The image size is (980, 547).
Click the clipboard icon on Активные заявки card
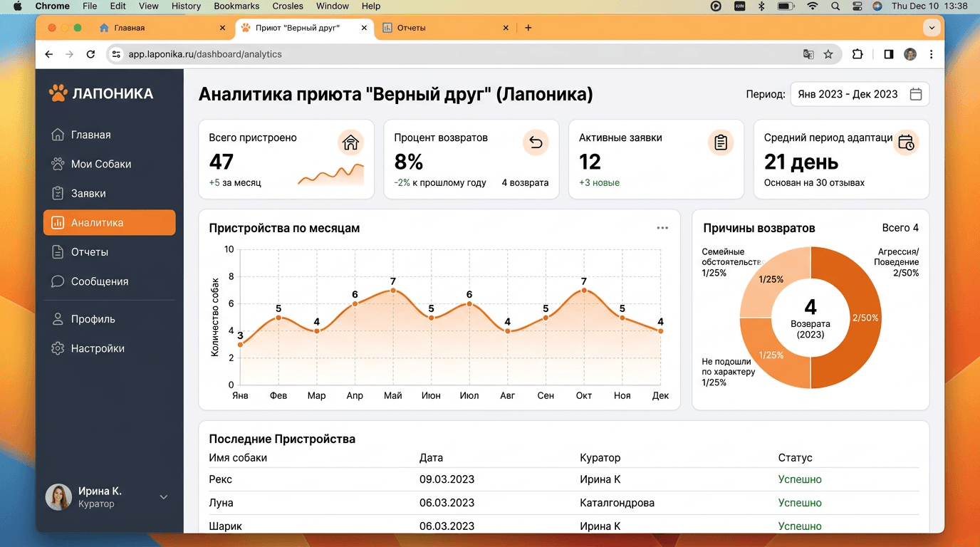pyautogui.click(x=721, y=142)
